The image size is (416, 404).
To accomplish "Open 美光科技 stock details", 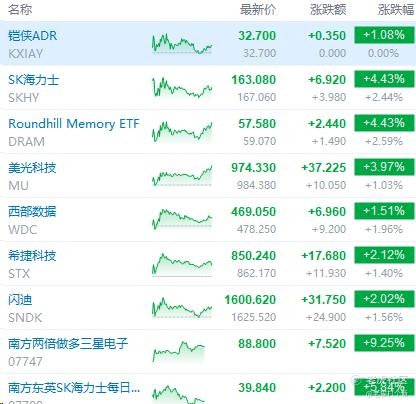I will pos(32,168).
